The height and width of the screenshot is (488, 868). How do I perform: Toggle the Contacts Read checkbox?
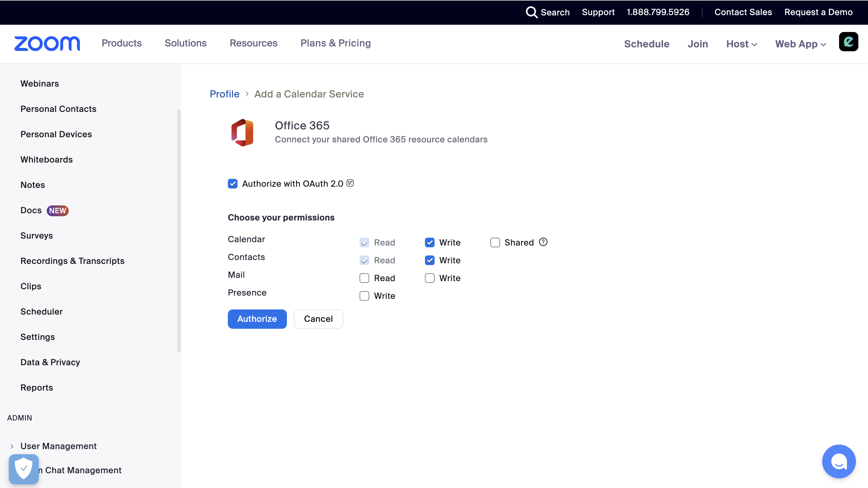pos(364,260)
